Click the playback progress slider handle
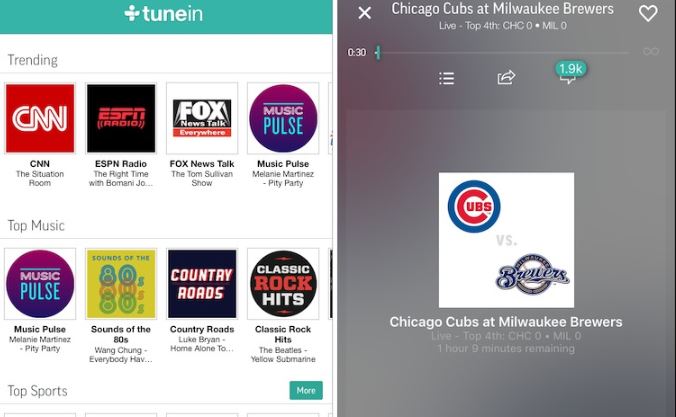676x417 pixels. (x=378, y=53)
